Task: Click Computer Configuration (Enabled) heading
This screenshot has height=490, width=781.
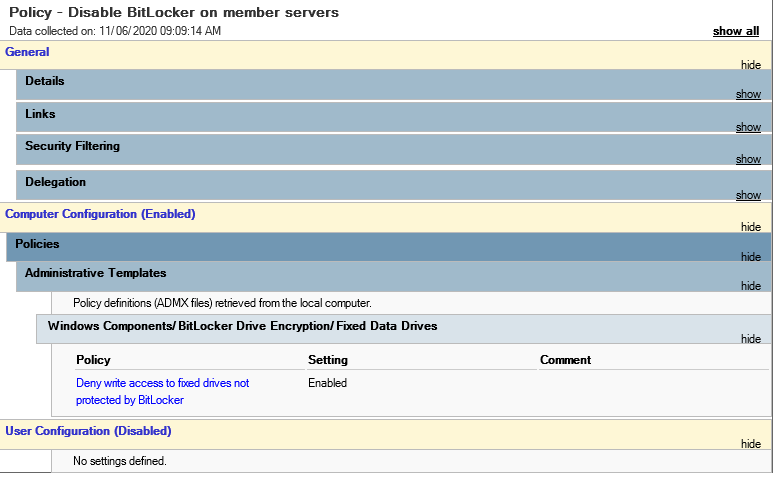Action: point(100,214)
